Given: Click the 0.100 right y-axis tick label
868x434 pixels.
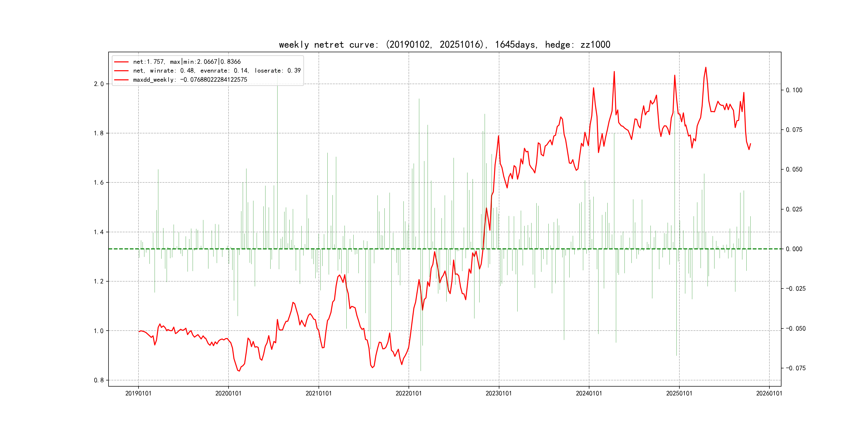Looking at the screenshot, I should [794, 90].
